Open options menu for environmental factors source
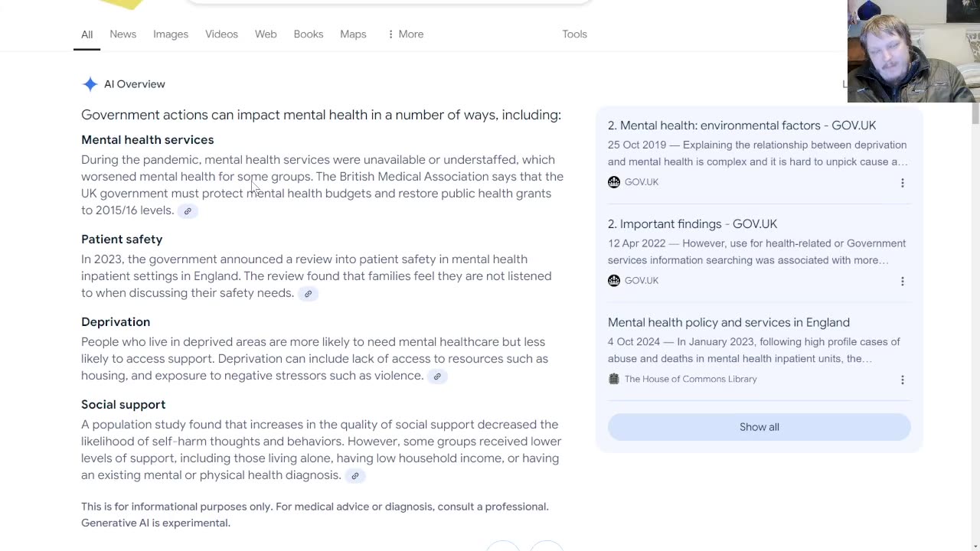Image resolution: width=980 pixels, height=551 pixels. 902,183
